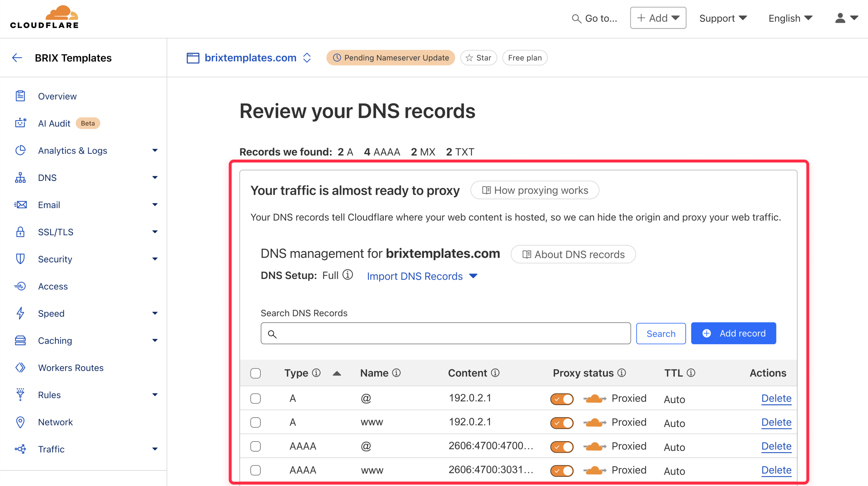Click the About DNS records button
This screenshot has width=868, height=486.
click(x=573, y=254)
